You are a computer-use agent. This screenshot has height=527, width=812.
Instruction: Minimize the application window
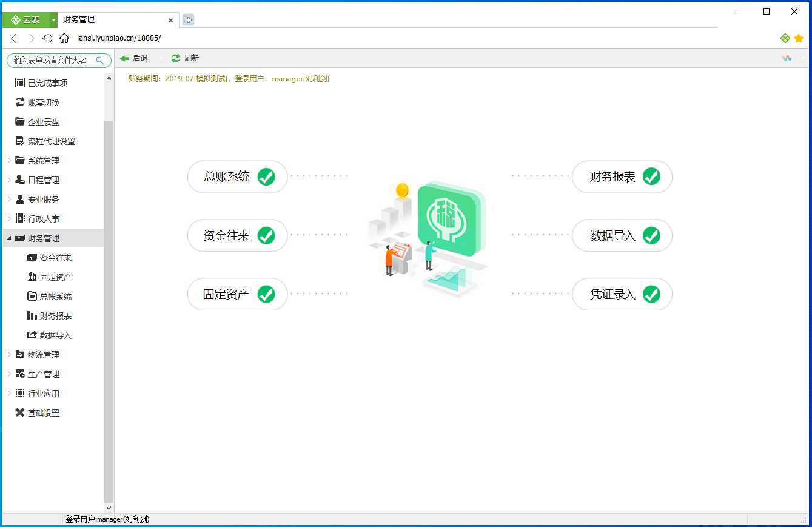coord(739,12)
